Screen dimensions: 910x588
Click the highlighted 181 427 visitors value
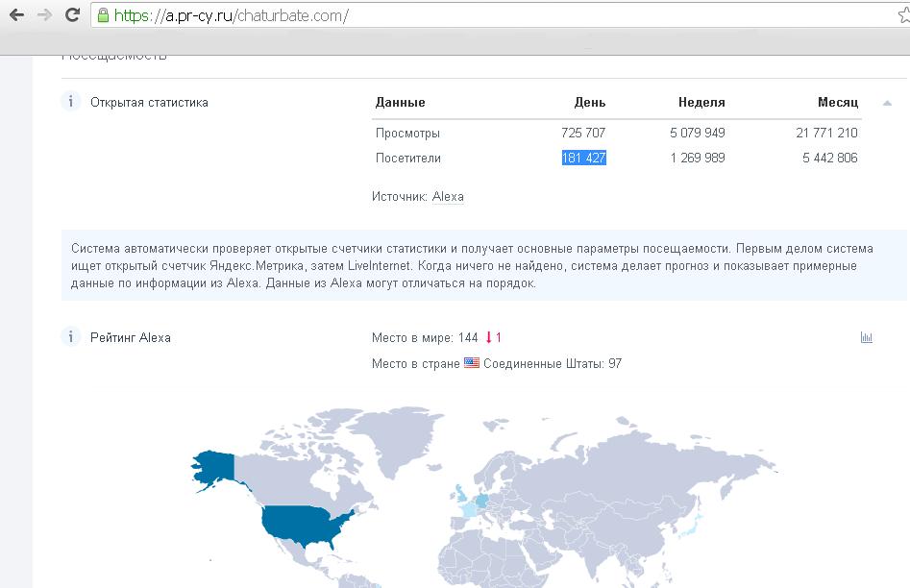pyautogui.click(x=583, y=159)
